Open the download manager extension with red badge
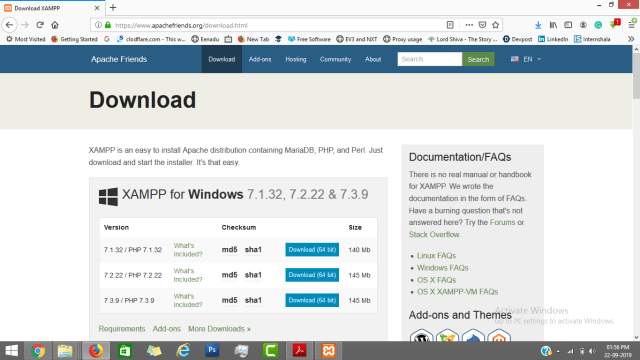This screenshot has height=360, width=640. click(x=614, y=24)
